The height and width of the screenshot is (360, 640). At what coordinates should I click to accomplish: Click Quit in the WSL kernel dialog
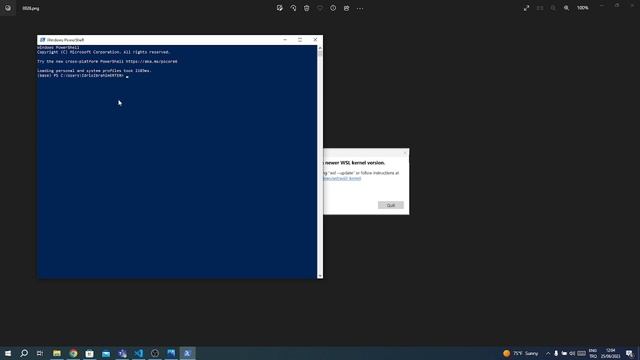pyautogui.click(x=391, y=205)
